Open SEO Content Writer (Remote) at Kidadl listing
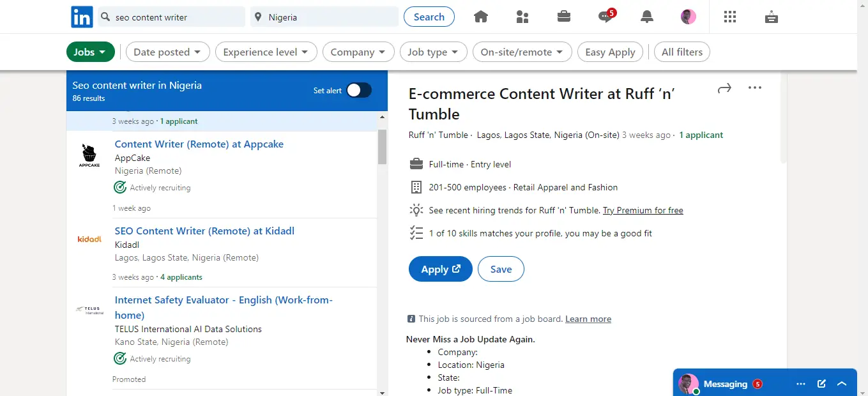Image resolution: width=868 pixels, height=396 pixels. click(x=204, y=231)
